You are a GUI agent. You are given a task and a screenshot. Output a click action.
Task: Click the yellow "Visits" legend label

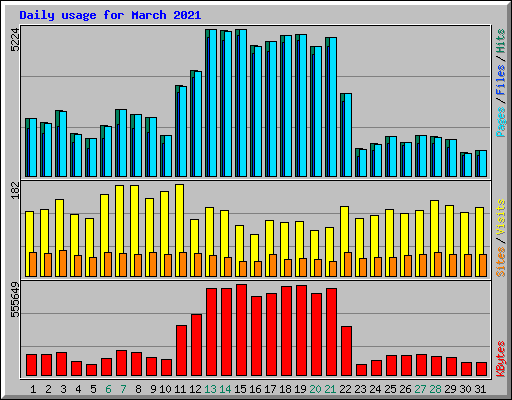[x=501, y=218]
